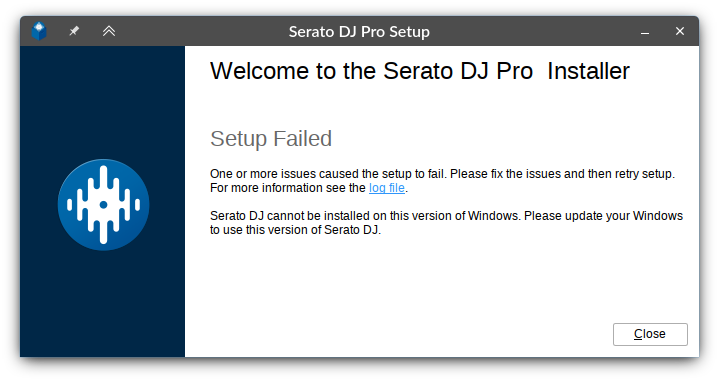The height and width of the screenshot is (381, 719).
Task: Click the center dot of the Serato logo
Action: click(x=104, y=205)
